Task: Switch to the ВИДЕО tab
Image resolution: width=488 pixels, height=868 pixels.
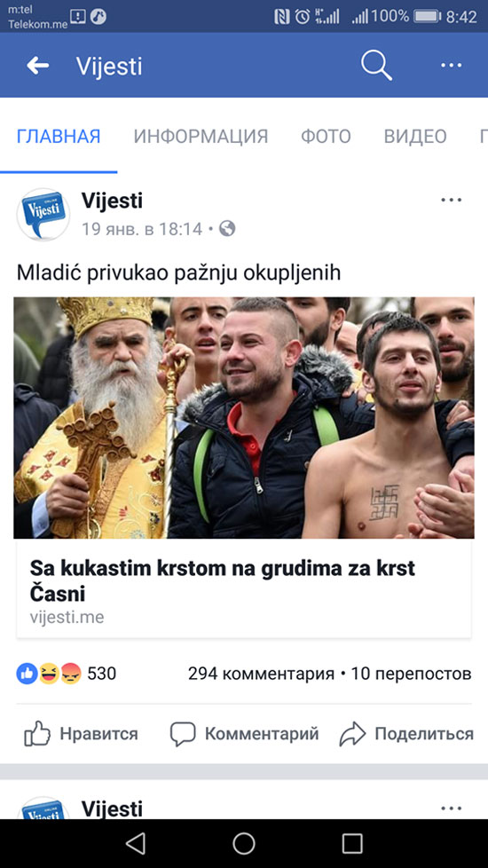Action: 415,136
